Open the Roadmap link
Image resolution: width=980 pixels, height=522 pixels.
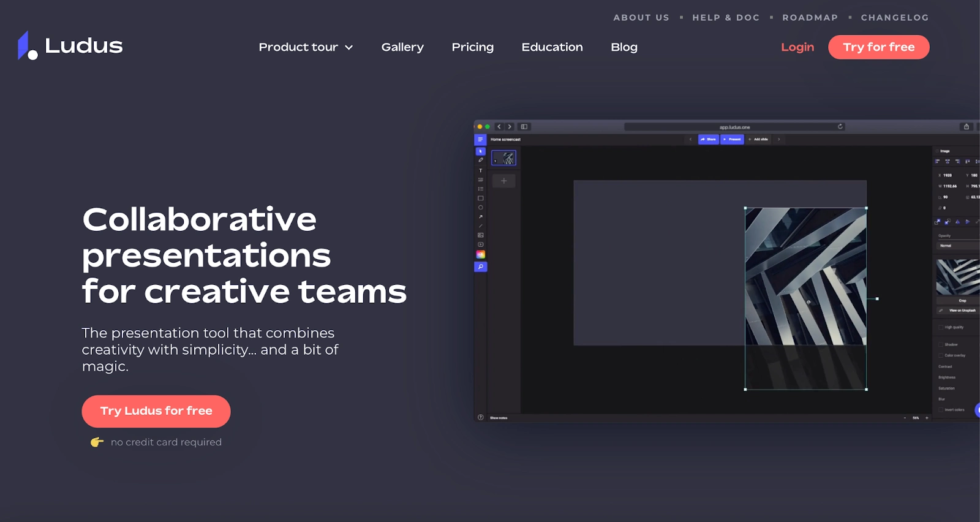pyautogui.click(x=810, y=18)
